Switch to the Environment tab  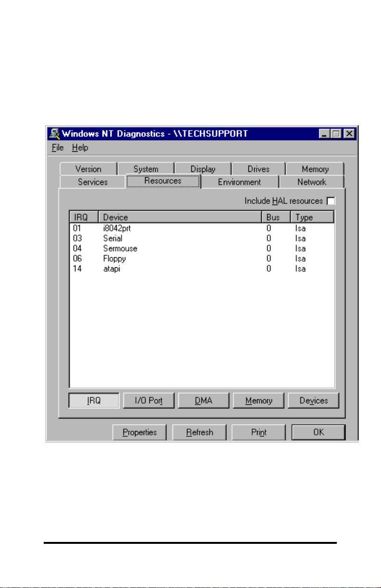tap(239, 182)
